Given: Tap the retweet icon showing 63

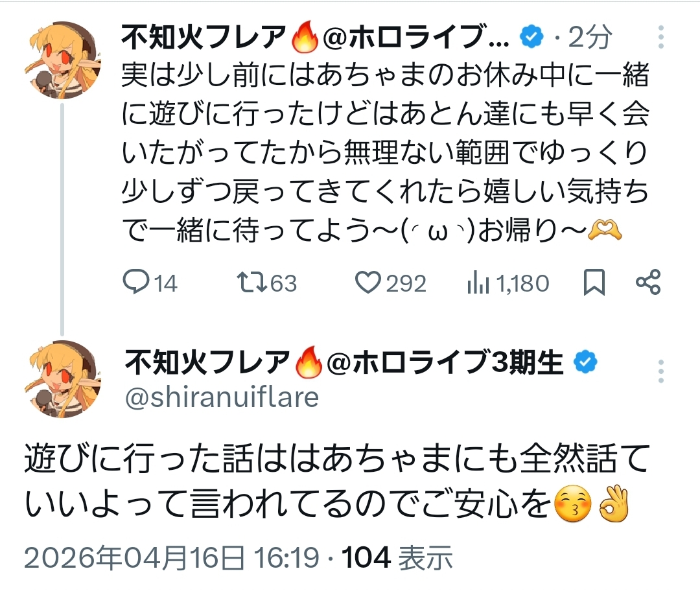Looking at the screenshot, I should pyautogui.click(x=251, y=283).
